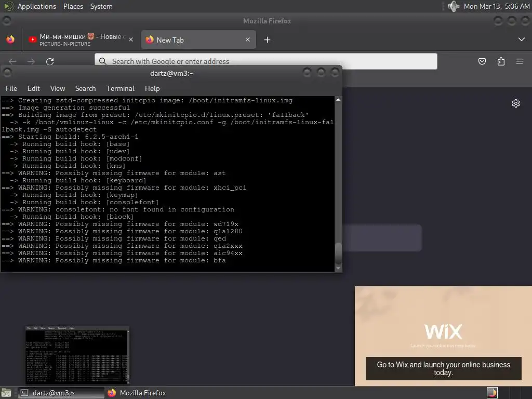Click the warning for module qla1280
Image resolution: width=532 pixels, height=399 pixels.
coord(122,231)
